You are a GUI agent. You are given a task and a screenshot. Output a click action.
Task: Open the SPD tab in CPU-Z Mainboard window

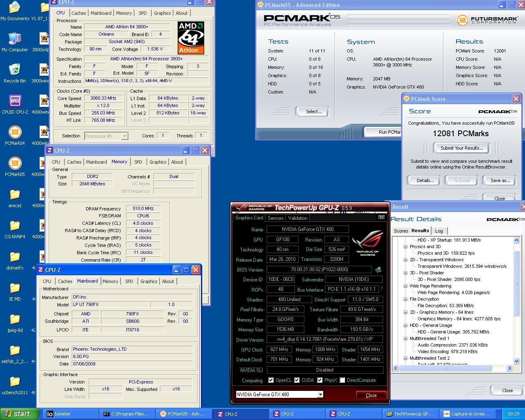[x=129, y=281]
